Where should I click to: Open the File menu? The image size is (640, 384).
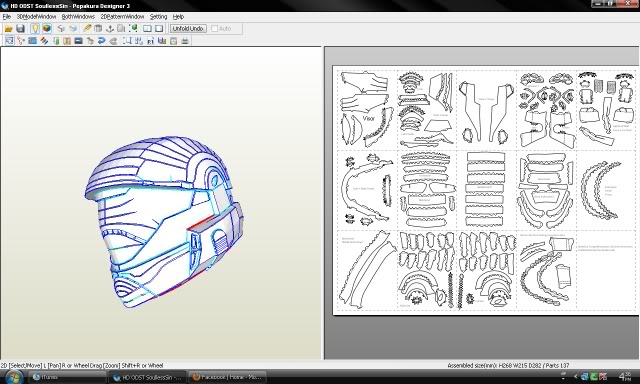(x=7, y=17)
